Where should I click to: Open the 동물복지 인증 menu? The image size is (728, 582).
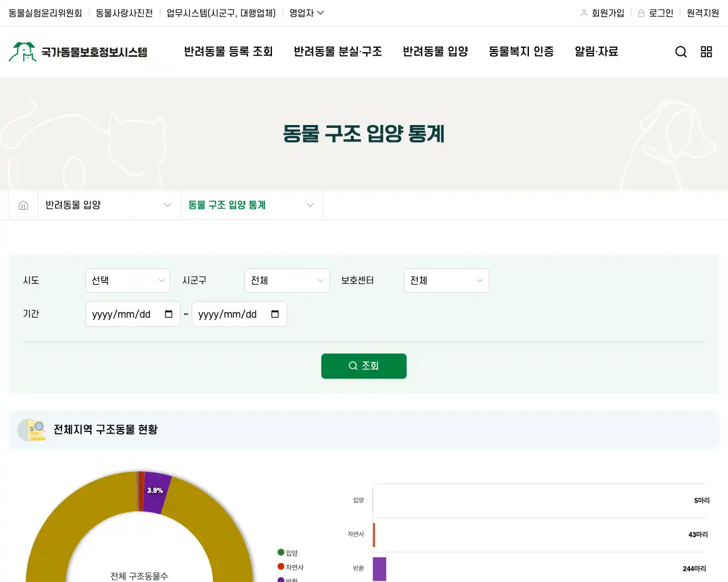(x=522, y=52)
